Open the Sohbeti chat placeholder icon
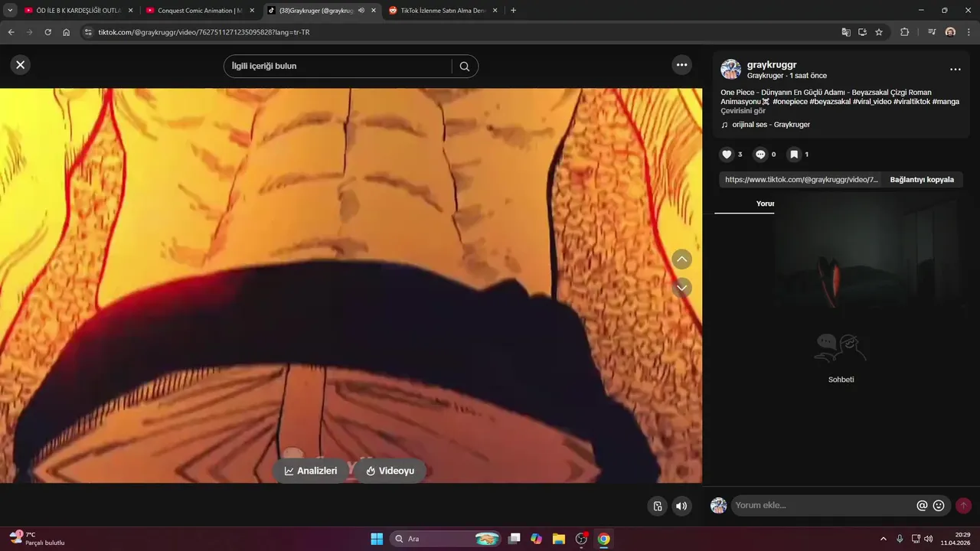 click(841, 348)
